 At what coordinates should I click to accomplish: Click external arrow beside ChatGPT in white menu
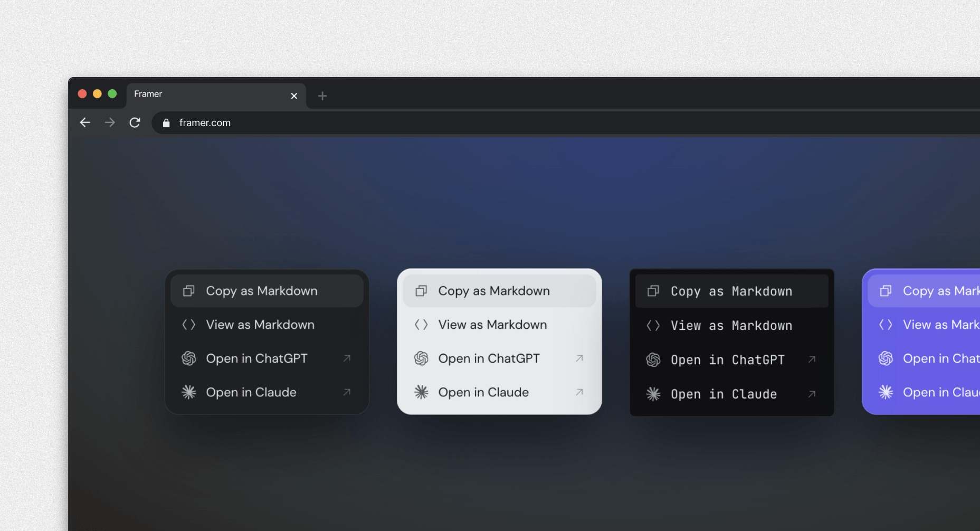pos(579,358)
